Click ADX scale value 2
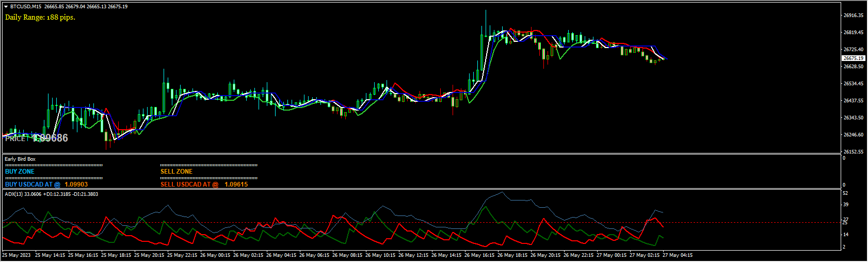868x262 pixels. pyautogui.click(x=844, y=247)
